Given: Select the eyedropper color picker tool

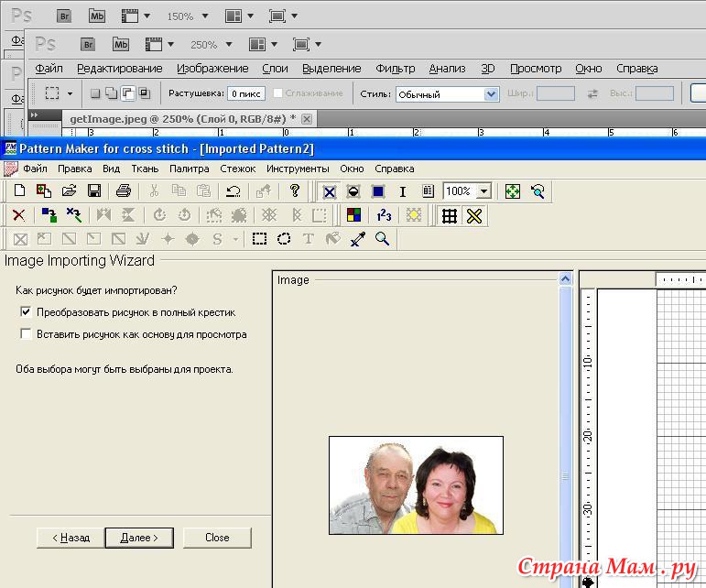Looking at the screenshot, I should tap(357, 239).
